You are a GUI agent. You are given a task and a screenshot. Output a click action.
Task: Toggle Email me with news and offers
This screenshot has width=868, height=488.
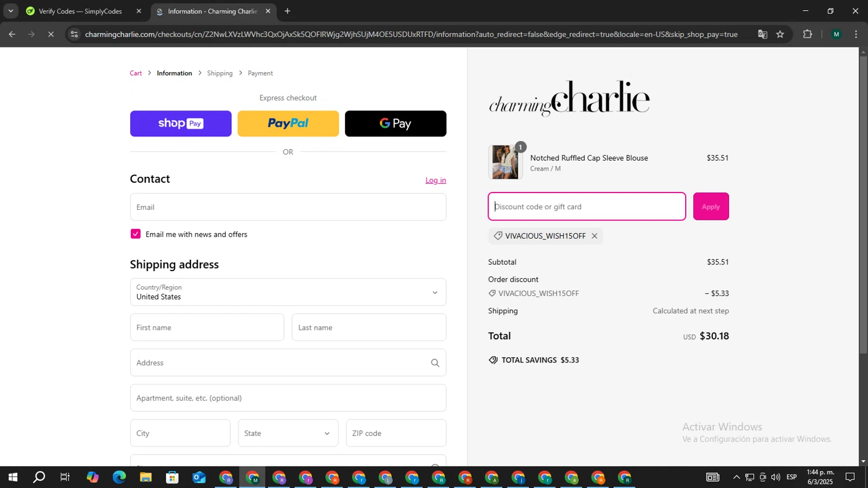pyautogui.click(x=135, y=234)
